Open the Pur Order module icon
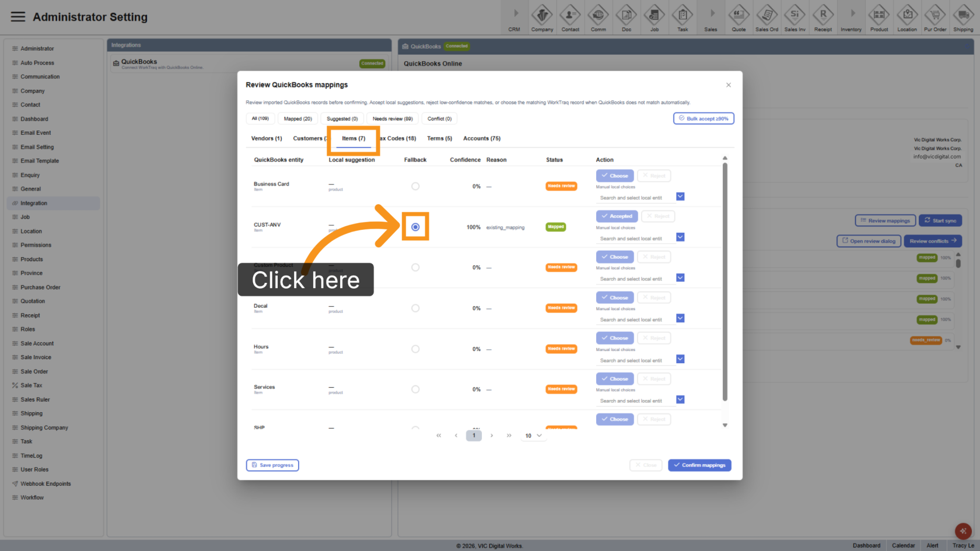Viewport: 980px width, 551px height. coord(935,17)
